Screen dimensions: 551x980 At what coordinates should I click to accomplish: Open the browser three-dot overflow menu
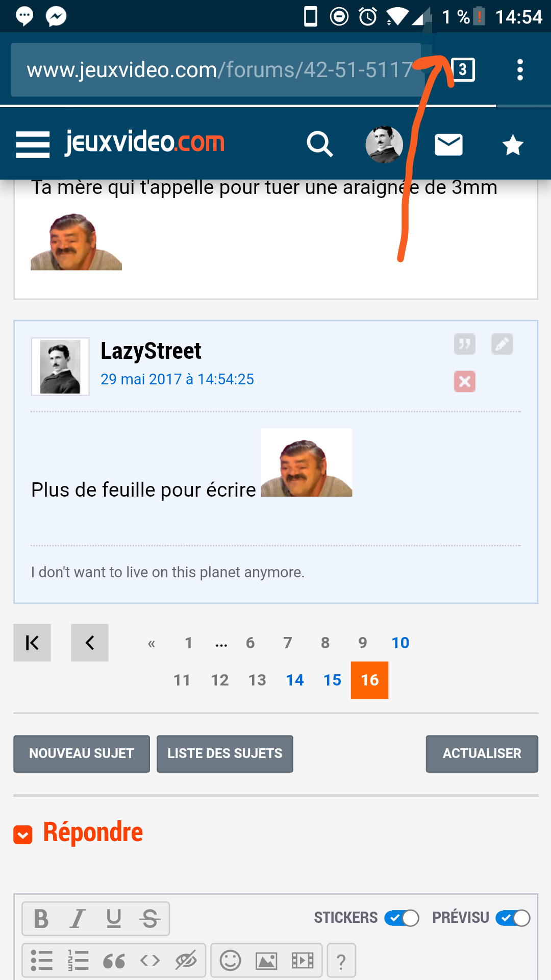coord(520,70)
